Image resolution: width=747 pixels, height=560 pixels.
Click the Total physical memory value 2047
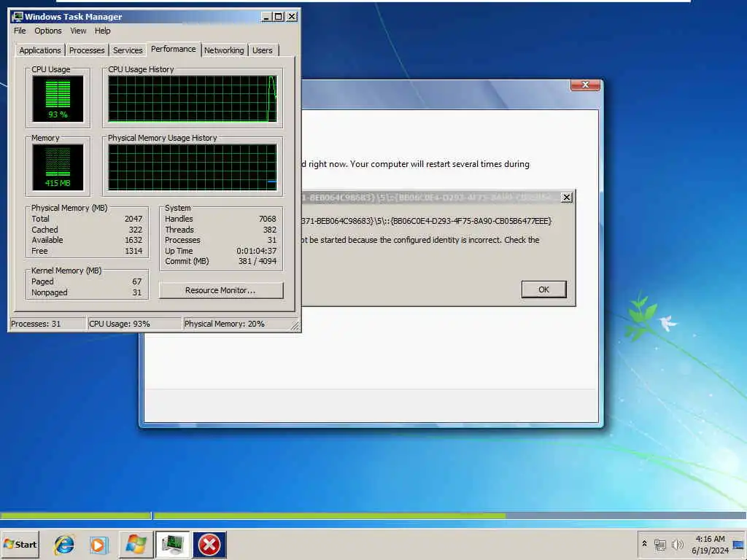[x=133, y=219]
